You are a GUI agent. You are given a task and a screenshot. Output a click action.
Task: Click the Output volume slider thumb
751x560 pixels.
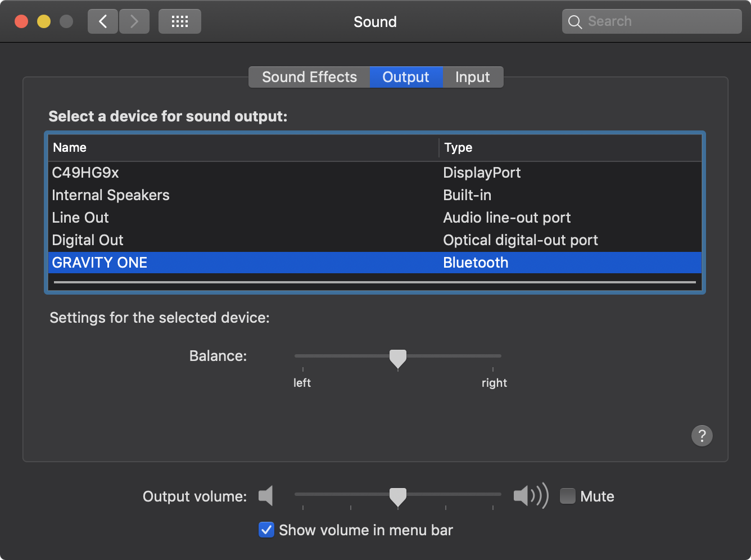click(398, 497)
